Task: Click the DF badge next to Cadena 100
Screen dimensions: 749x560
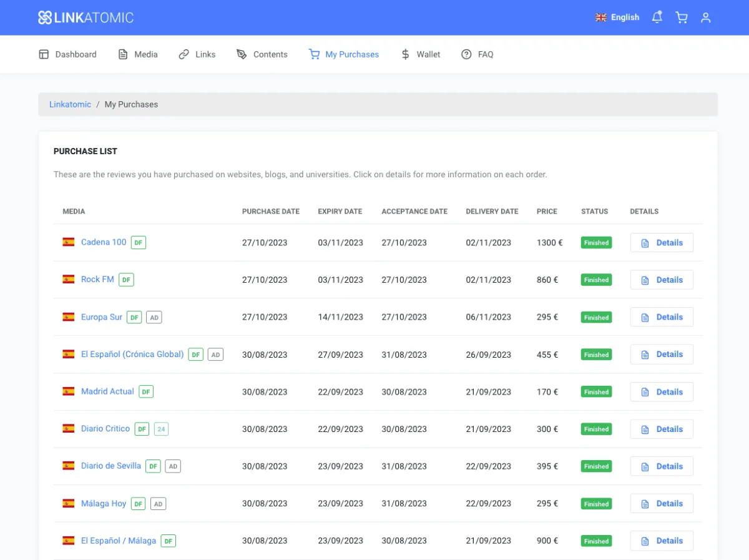Action: (139, 242)
